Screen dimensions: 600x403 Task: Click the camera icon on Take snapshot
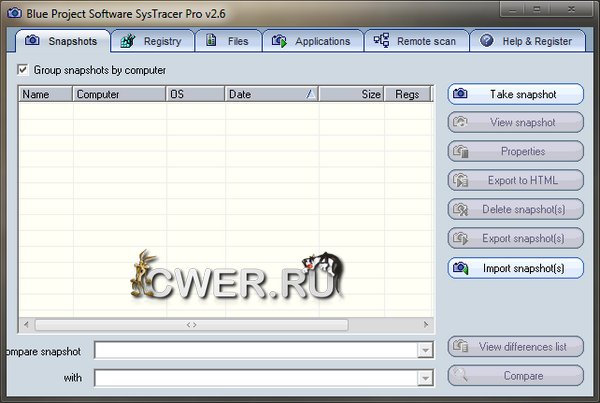(x=461, y=94)
